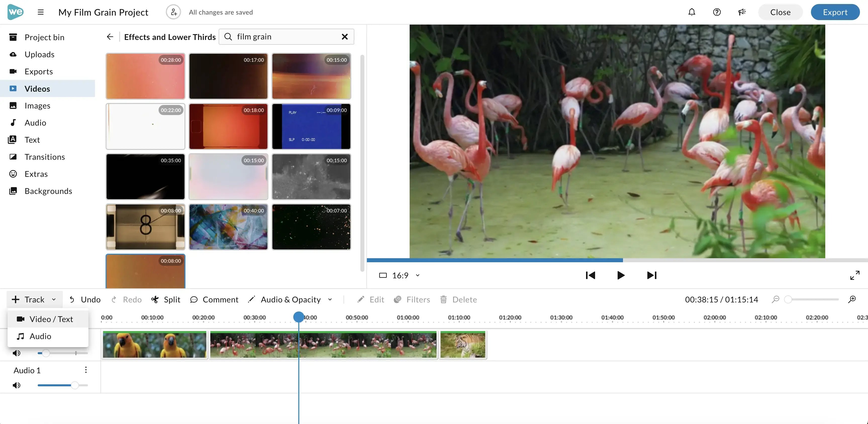Click the blue playhead marker
This screenshot has height=424, width=868.
[x=299, y=317]
